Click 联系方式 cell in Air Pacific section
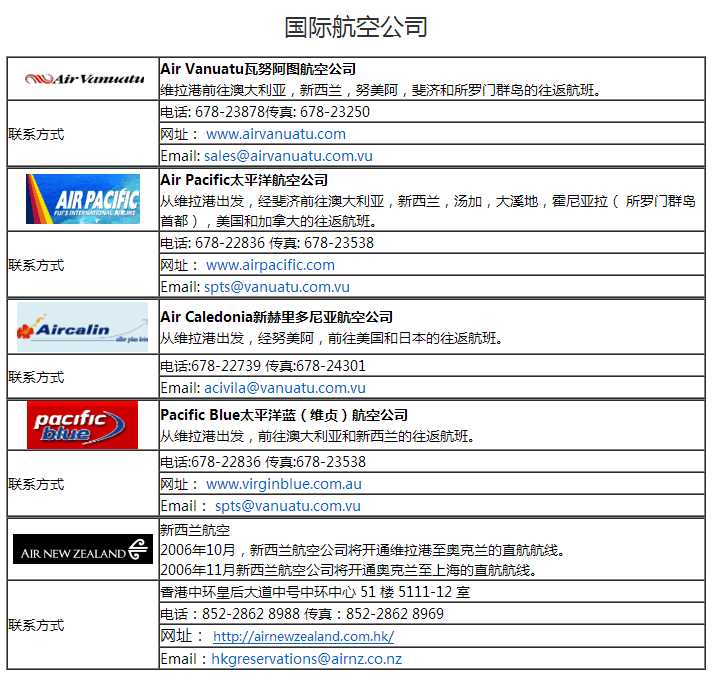The width and height of the screenshot is (714, 684). tap(83, 265)
